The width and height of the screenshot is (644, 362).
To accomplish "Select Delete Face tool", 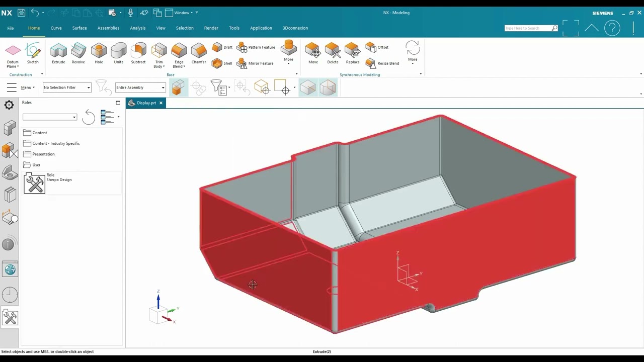I will click(333, 54).
